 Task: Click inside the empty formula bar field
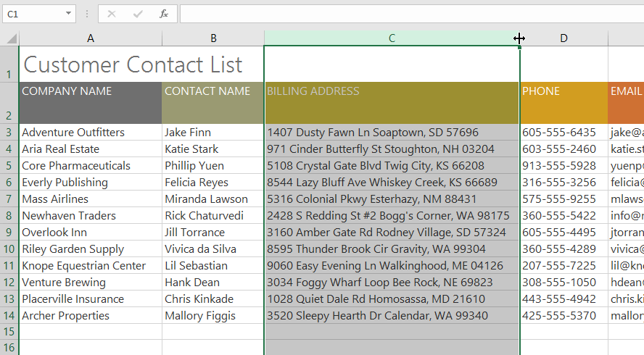406,14
